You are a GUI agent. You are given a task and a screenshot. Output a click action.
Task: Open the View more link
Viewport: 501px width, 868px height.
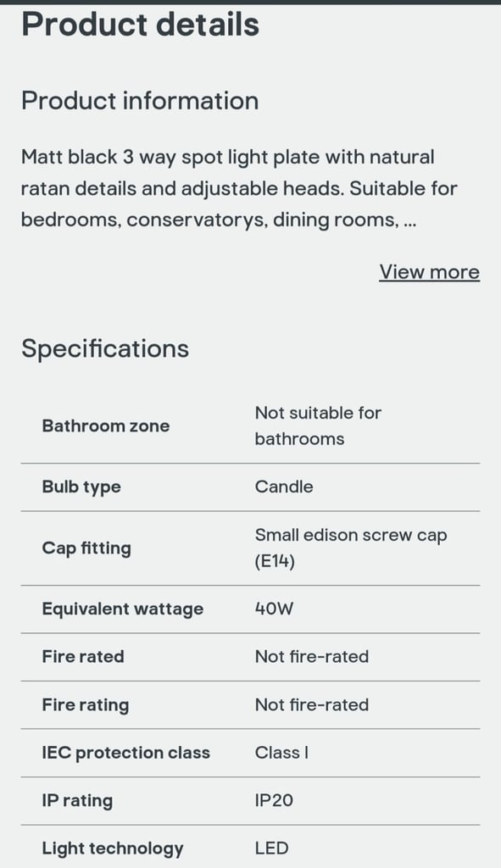429,272
